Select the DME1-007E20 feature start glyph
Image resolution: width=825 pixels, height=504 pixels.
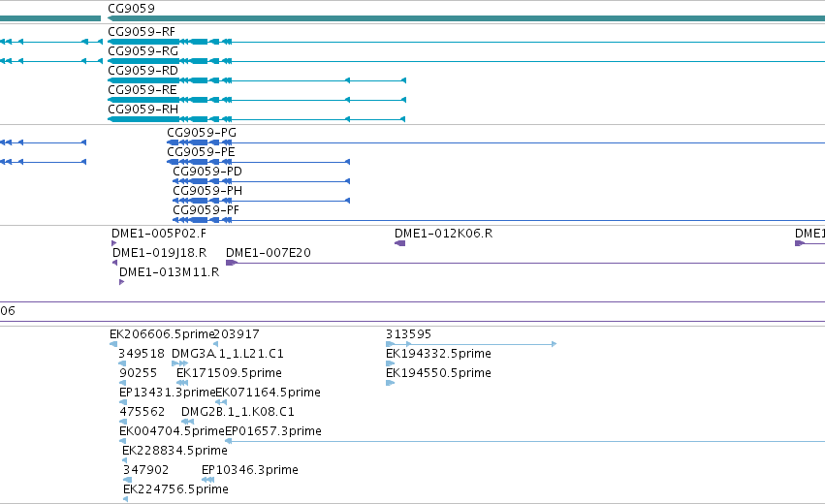click(x=232, y=263)
